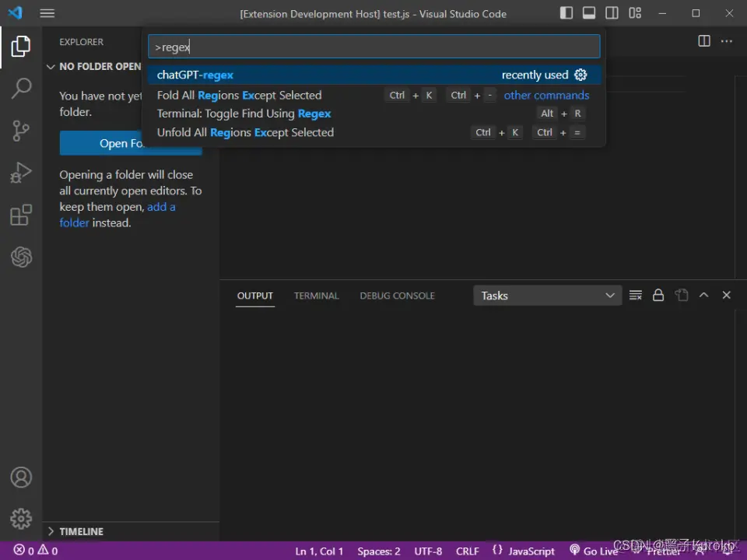Viewport: 747px width, 560px height.
Task: Switch to the DEBUG CONSOLE tab
Action: pyautogui.click(x=397, y=296)
